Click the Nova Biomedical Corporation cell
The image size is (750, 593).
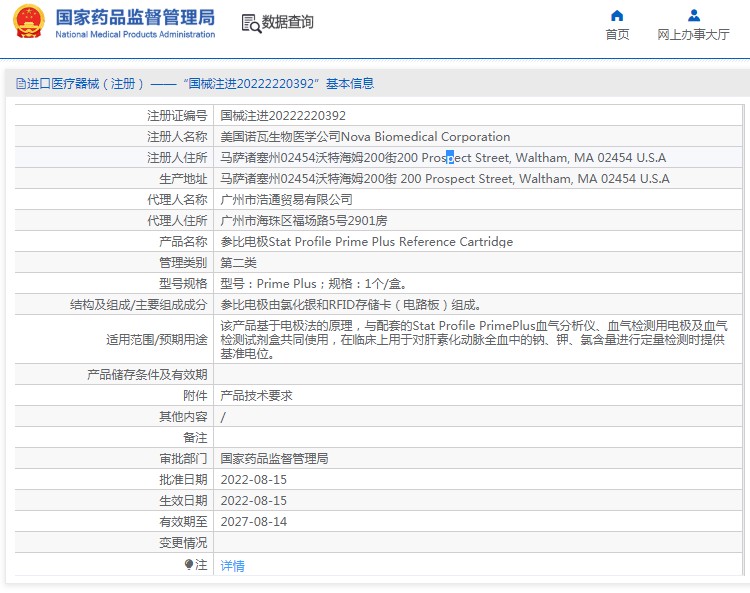click(x=365, y=137)
